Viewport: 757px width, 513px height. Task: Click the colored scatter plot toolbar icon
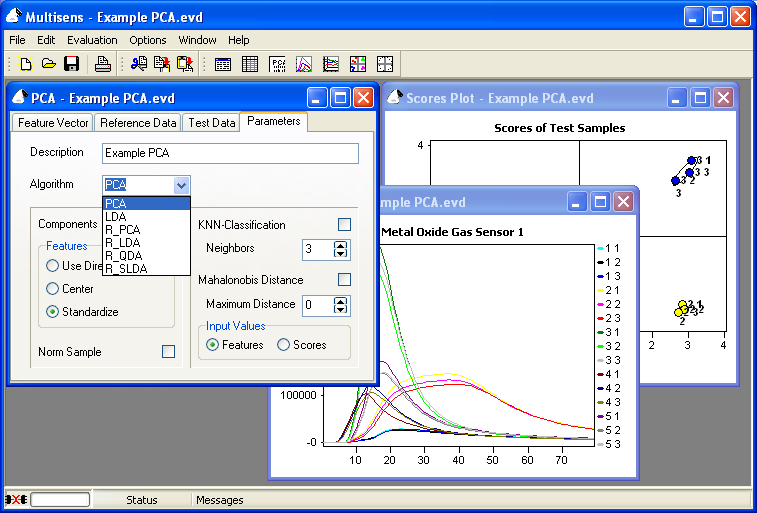(358, 64)
